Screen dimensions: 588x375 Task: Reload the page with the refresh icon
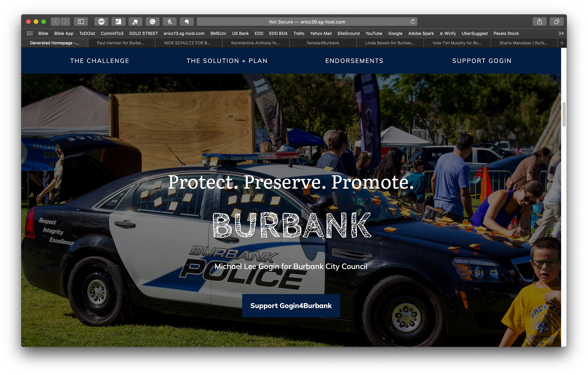pyautogui.click(x=413, y=22)
